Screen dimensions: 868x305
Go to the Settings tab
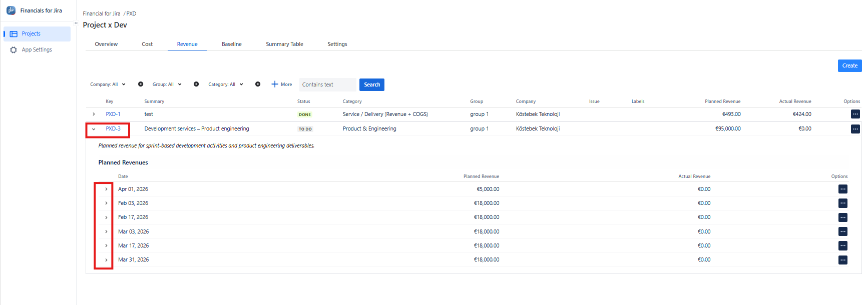point(337,44)
